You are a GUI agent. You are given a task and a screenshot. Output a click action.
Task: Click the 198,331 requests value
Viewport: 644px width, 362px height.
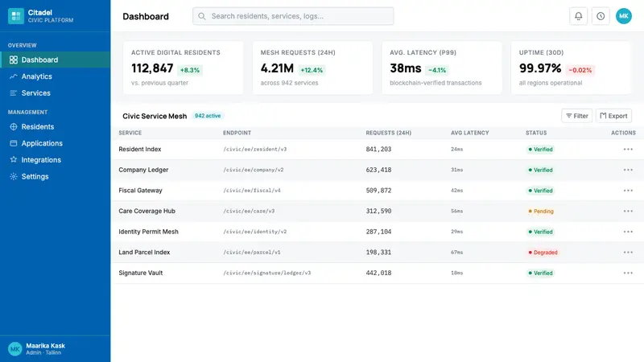tap(378, 253)
